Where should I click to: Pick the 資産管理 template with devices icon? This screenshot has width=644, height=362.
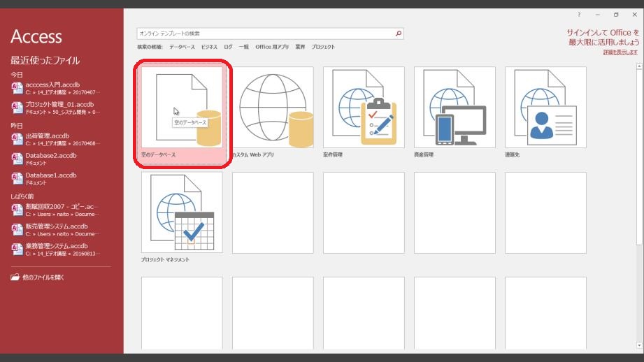coord(455,113)
